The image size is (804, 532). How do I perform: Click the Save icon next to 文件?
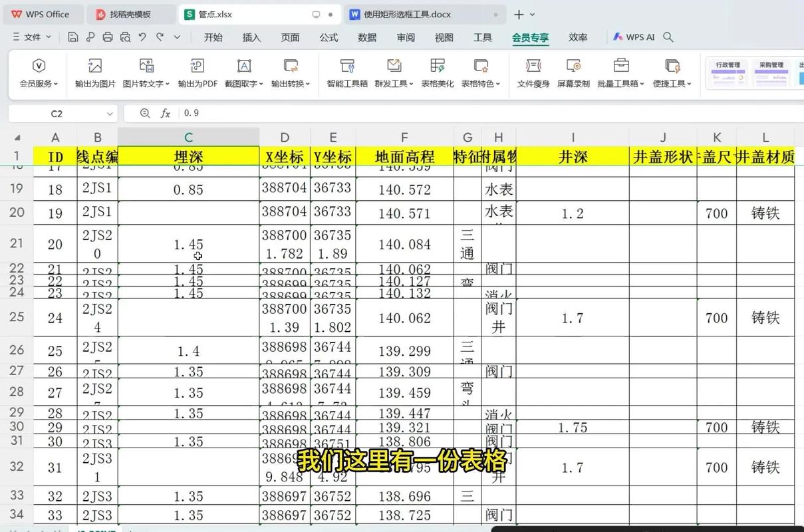pos(73,37)
